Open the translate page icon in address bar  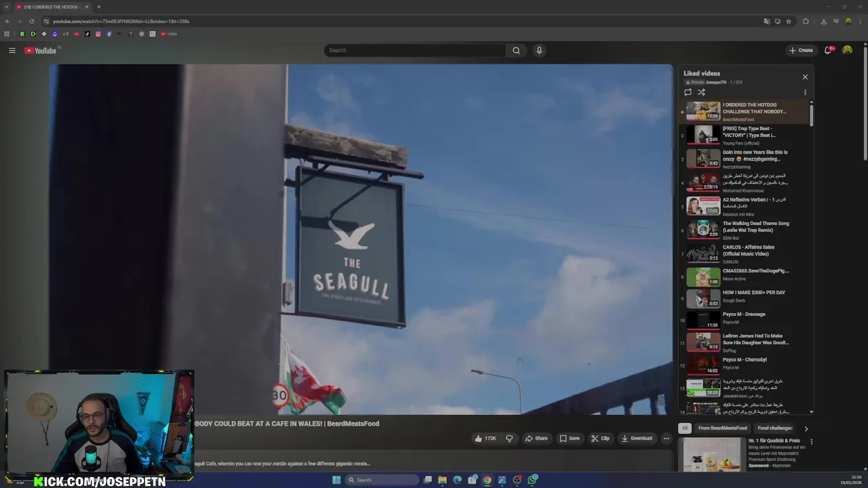pos(767,21)
